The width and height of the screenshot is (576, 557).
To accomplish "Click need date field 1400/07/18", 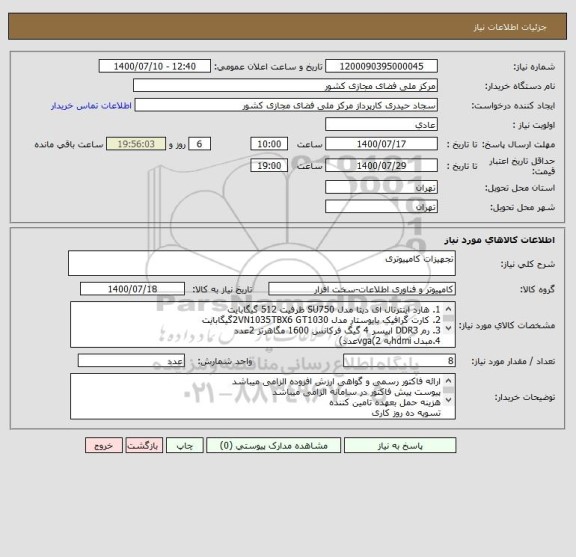I will click(x=132, y=289).
